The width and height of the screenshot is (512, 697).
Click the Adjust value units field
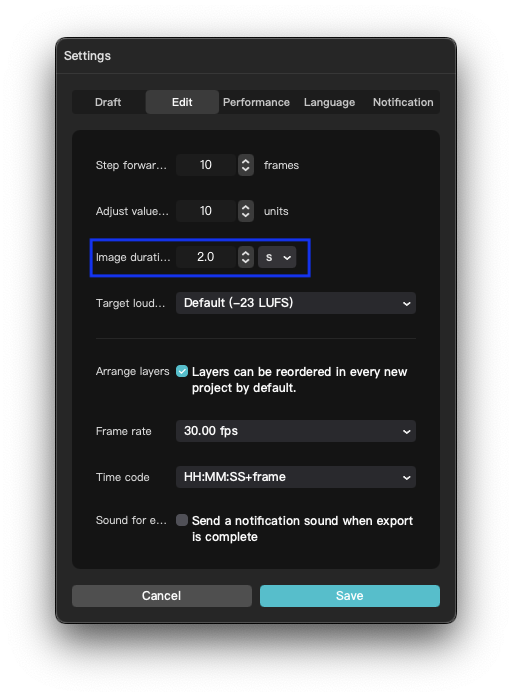pyautogui.click(x=206, y=211)
